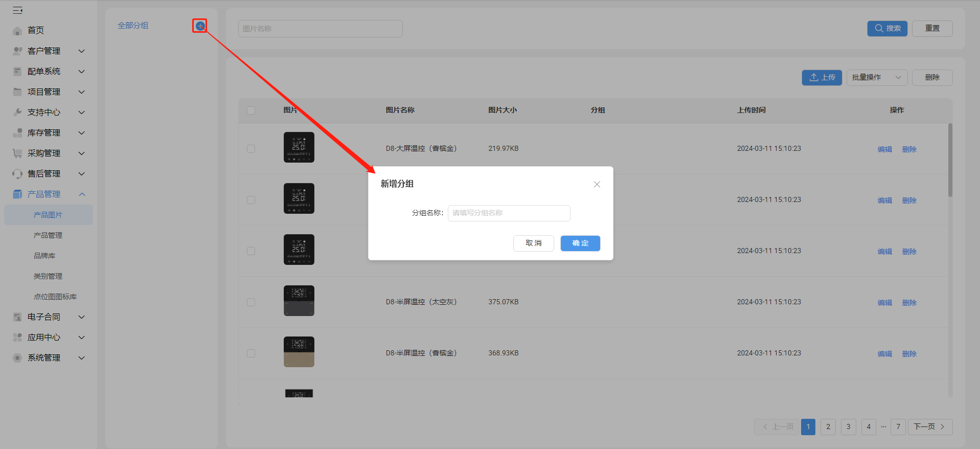The height and width of the screenshot is (449, 980).
Task: Click the 应用中心 apps icon
Action: click(x=17, y=338)
